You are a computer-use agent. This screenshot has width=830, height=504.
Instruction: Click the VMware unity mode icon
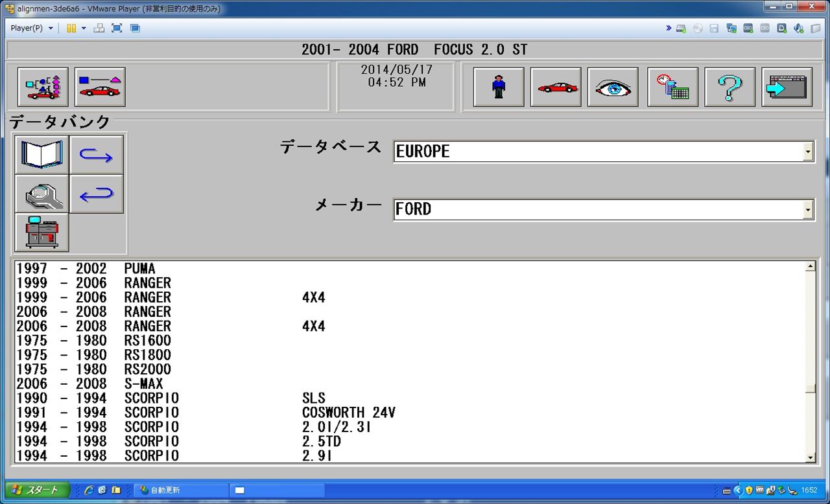coord(135,28)
